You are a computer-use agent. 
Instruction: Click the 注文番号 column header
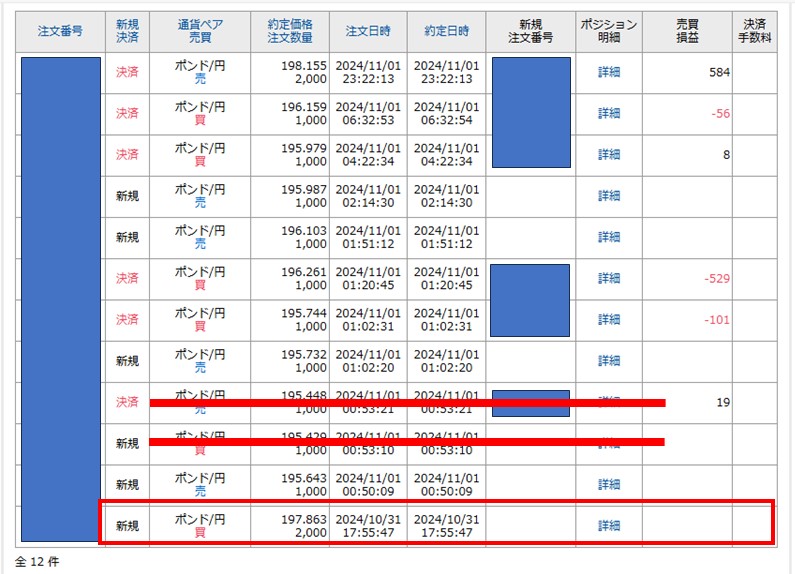coord(60,31)
